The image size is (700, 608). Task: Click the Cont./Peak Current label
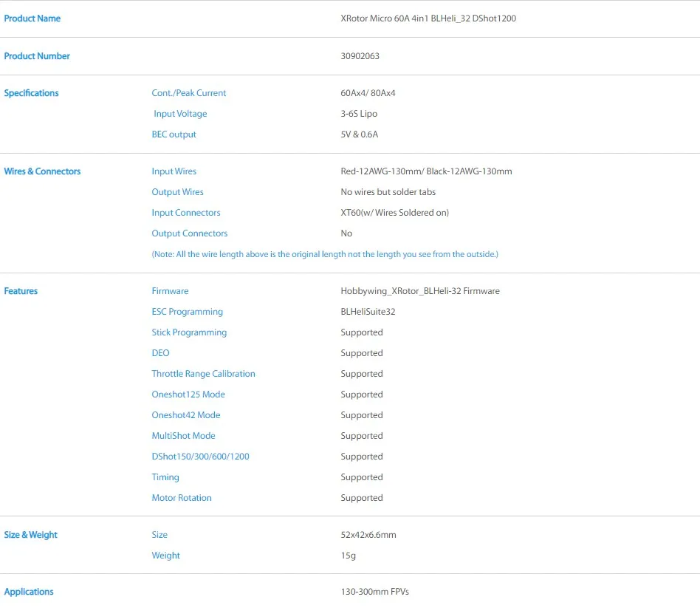point(189,93)
